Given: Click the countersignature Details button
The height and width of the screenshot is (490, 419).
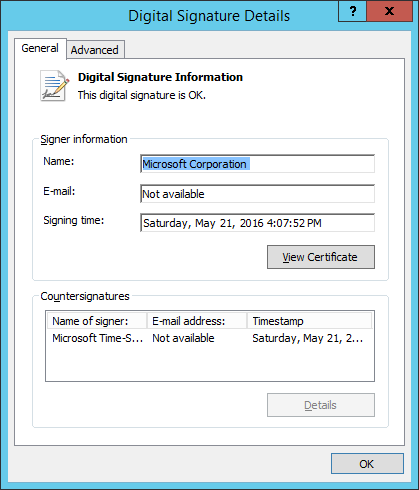Looking at the screenshot, I should tap(321, 405).
